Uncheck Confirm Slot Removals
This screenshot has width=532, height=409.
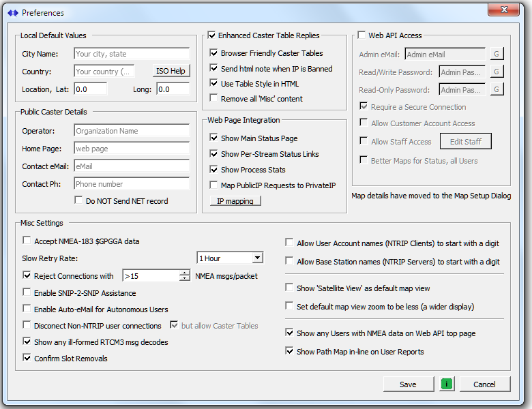[27, 359]
